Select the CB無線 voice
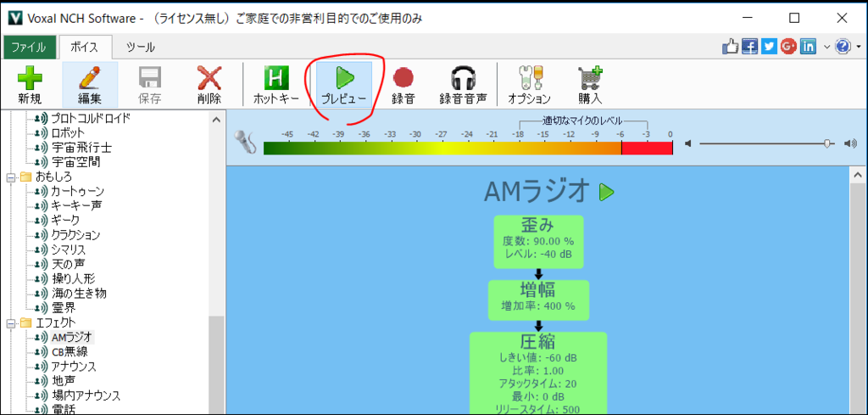Screen dimensions: 868x415 click(x=70, y=351)
